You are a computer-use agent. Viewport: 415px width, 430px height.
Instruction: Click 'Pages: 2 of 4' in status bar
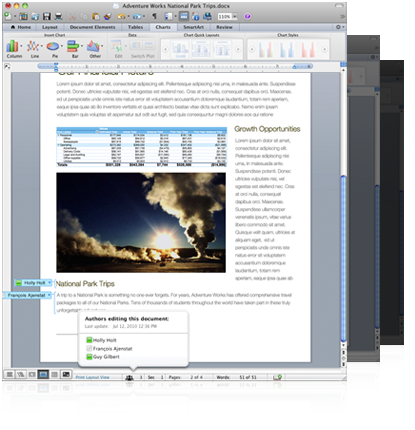point(185,377)
